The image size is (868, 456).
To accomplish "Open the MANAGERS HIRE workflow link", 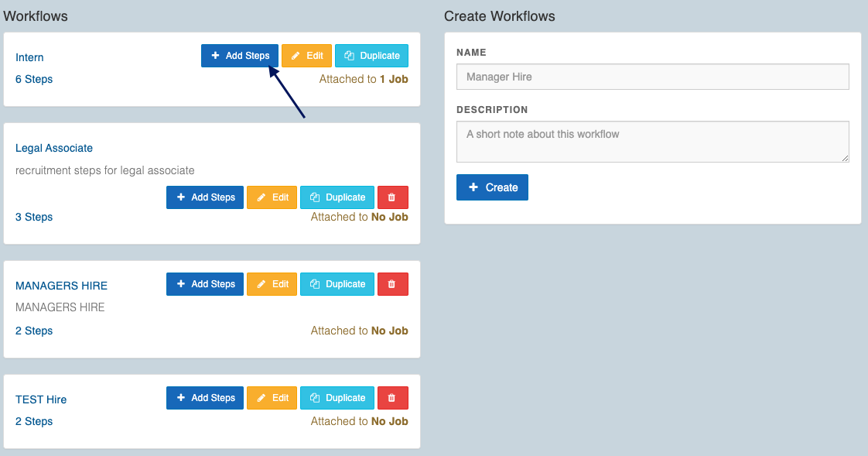I will (61, 286).
